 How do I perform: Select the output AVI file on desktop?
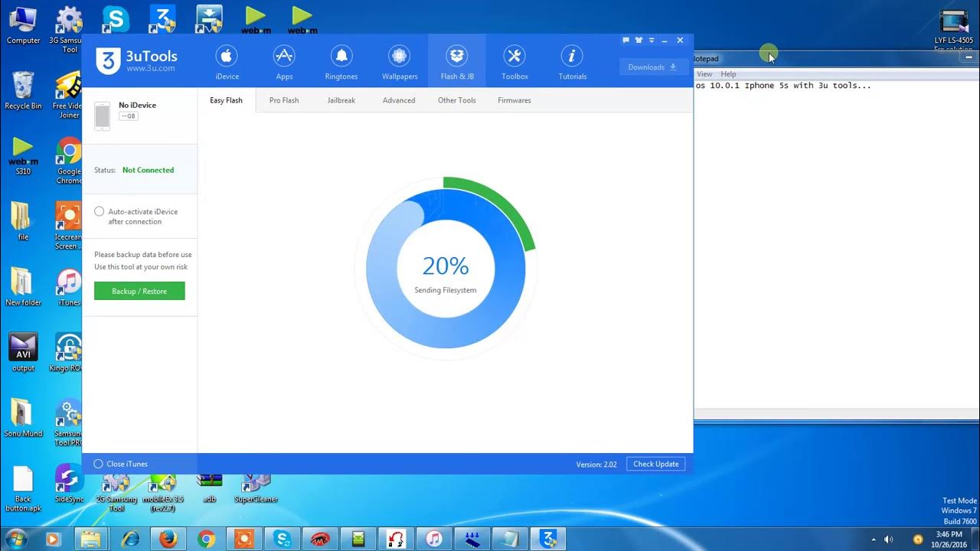pos(23,353)
